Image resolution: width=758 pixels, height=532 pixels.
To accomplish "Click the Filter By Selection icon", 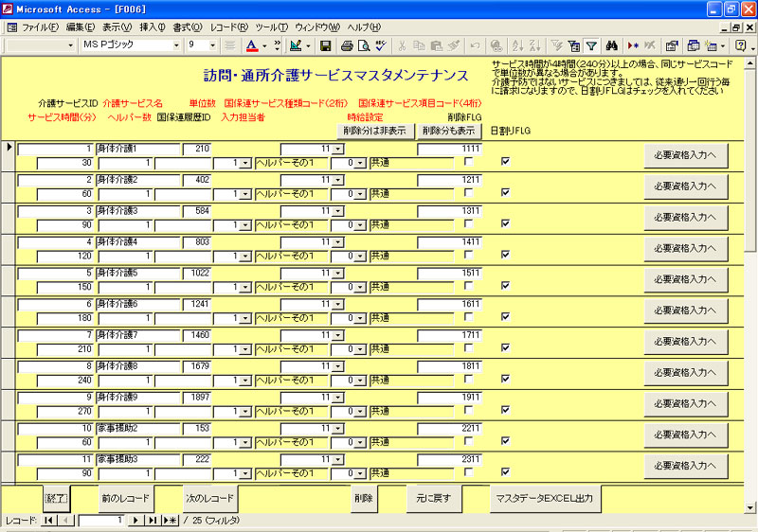I will pyautogui.click(x=557, y=45).
